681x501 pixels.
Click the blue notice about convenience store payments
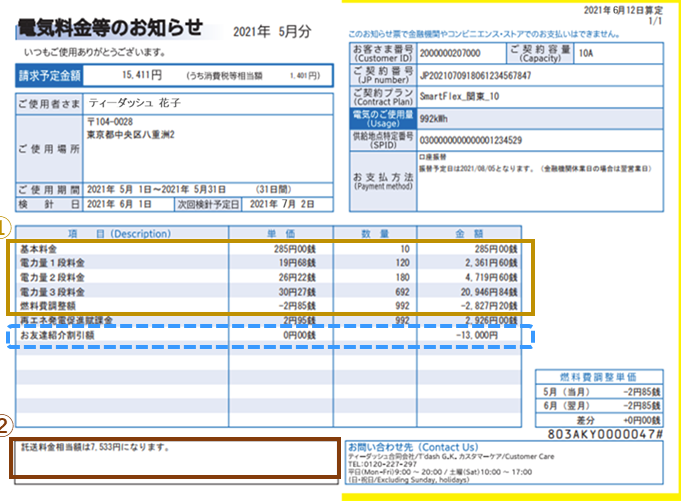point(484,34)
